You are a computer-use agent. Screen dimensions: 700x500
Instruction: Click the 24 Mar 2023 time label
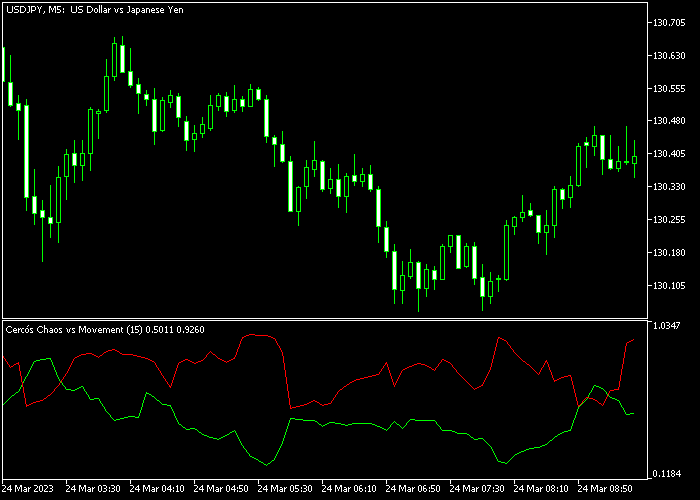28,489
